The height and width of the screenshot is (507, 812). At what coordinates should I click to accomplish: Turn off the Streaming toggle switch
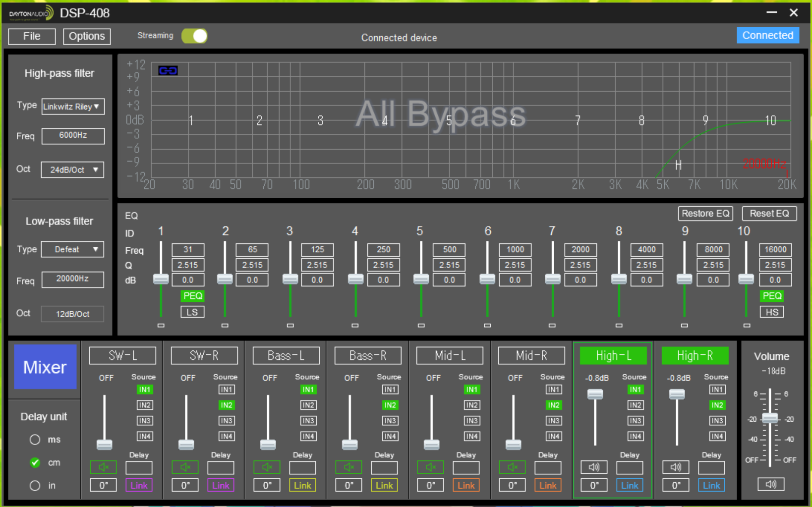[x=194, y=36]
